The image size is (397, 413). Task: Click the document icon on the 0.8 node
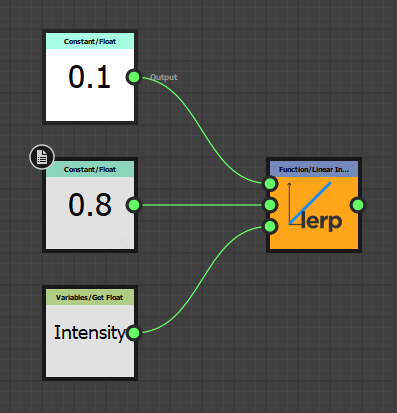[42, 157]
